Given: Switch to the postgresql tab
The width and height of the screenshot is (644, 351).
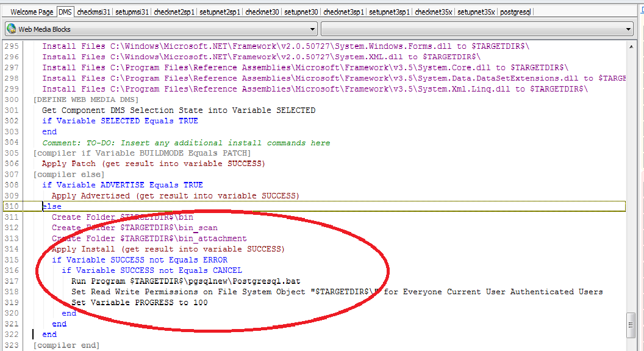Looking at the screenshot, I should pos(515,12).
